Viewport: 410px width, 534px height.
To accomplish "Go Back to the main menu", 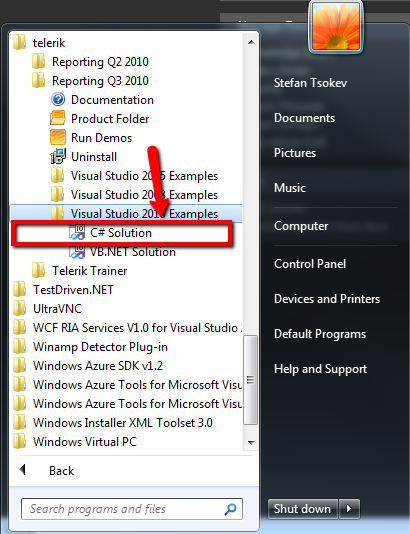I will pos(48,471).
